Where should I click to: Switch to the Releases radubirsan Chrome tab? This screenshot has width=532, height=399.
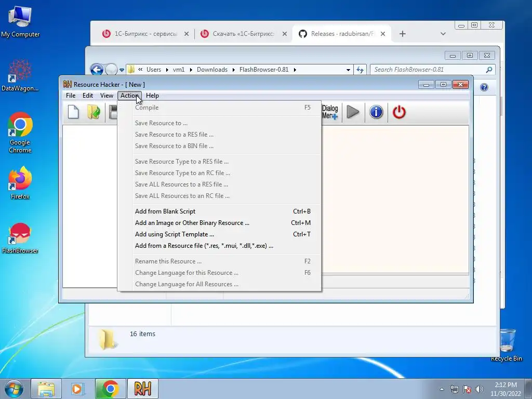341,34
